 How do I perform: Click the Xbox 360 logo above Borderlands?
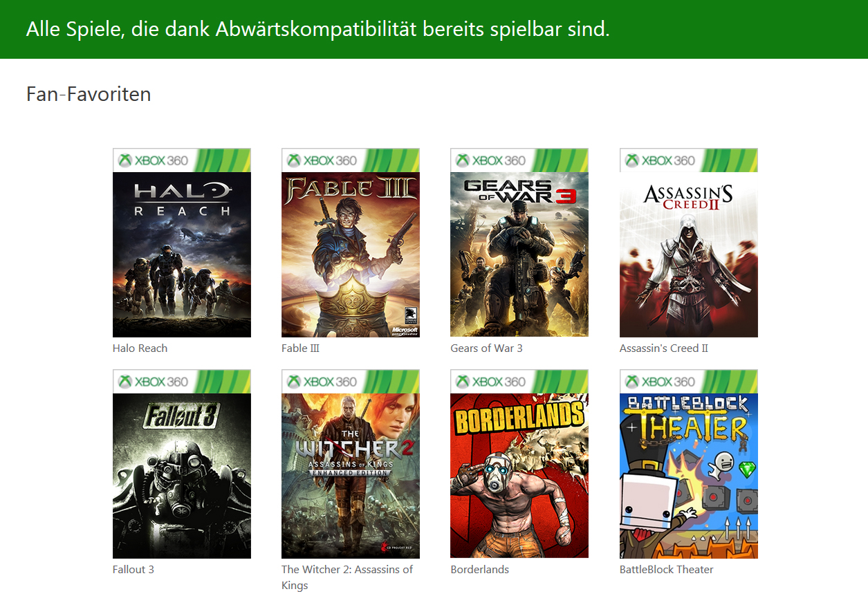[491, 382]
